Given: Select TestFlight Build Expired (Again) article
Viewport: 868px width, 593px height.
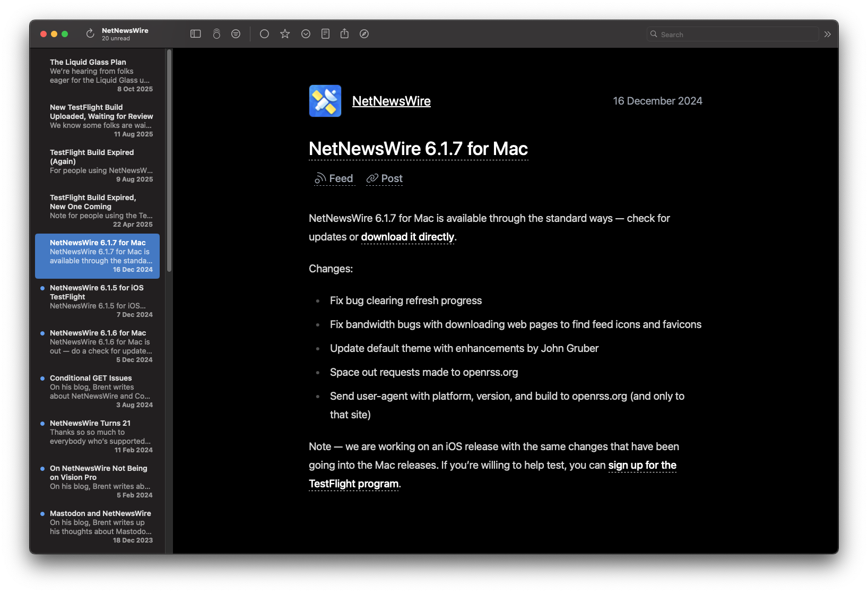Looking at the screenshot, I should [x=98, y=166].
